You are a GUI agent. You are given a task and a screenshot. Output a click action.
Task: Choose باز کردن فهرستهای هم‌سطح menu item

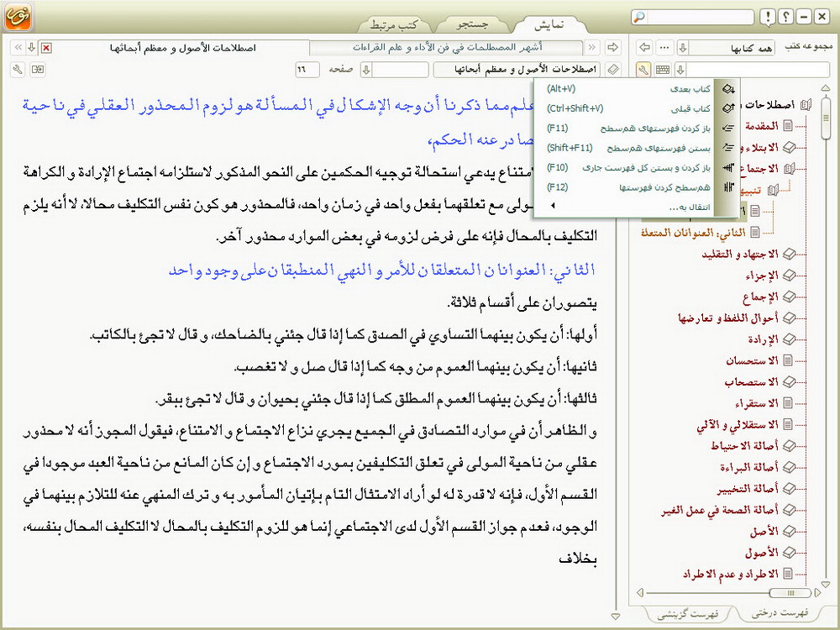(627, 129)
